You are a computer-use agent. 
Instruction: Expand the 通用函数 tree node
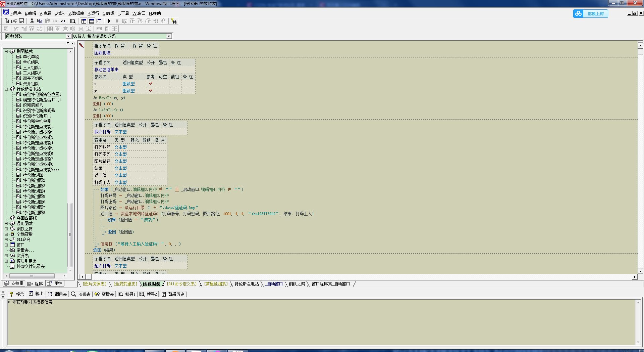[6, 223]
